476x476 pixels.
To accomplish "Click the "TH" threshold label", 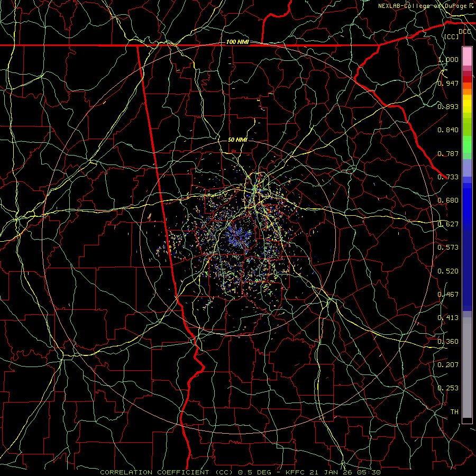I will click(x=454, y=412).
